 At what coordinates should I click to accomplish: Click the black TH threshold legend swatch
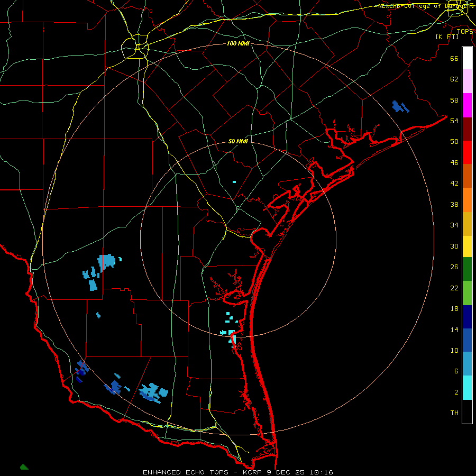467,411
